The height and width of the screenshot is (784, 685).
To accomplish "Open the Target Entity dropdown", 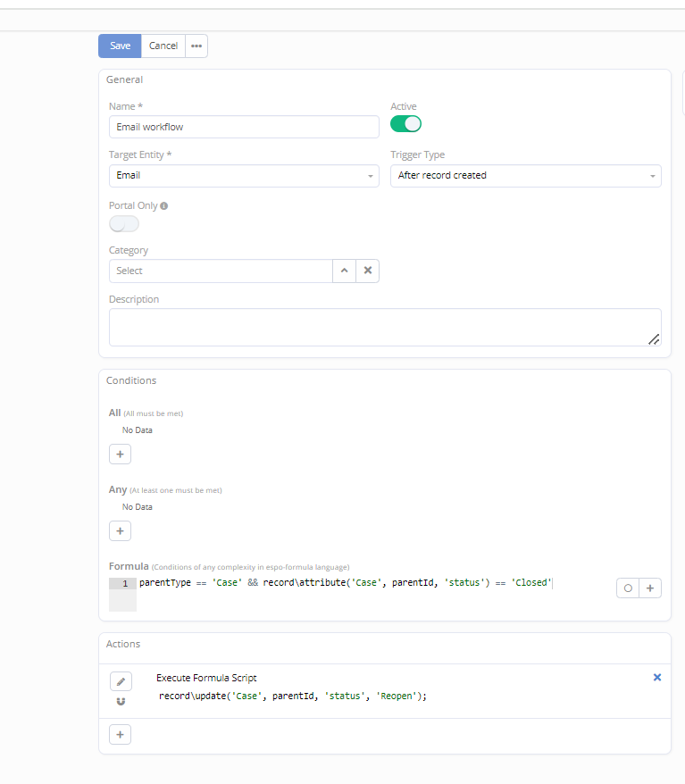I will tap(244, 176).
